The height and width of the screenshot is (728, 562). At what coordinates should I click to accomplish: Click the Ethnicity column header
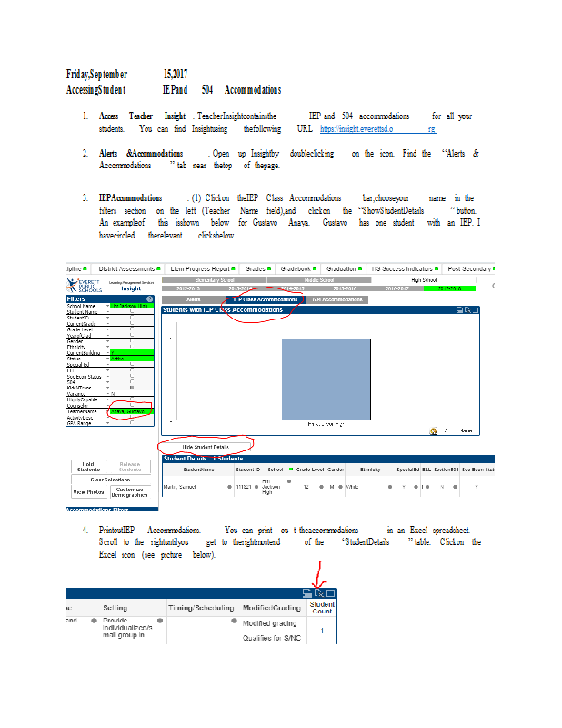coord(370,470)
